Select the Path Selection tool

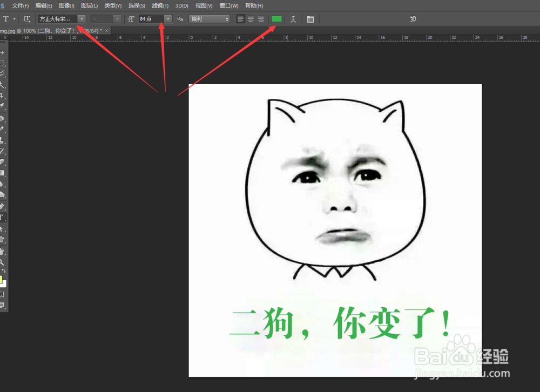[x=2, y=229]
